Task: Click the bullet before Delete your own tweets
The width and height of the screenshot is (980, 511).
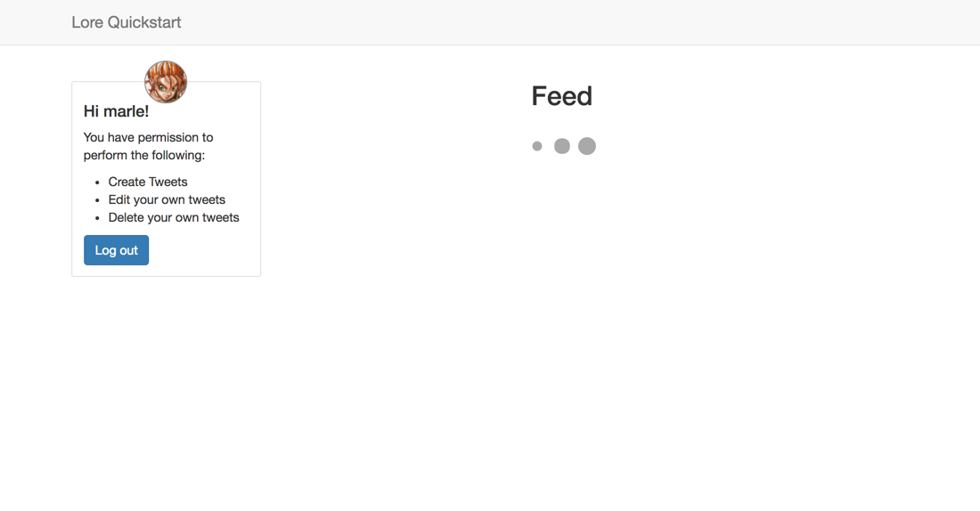Action: click(97, 218)
